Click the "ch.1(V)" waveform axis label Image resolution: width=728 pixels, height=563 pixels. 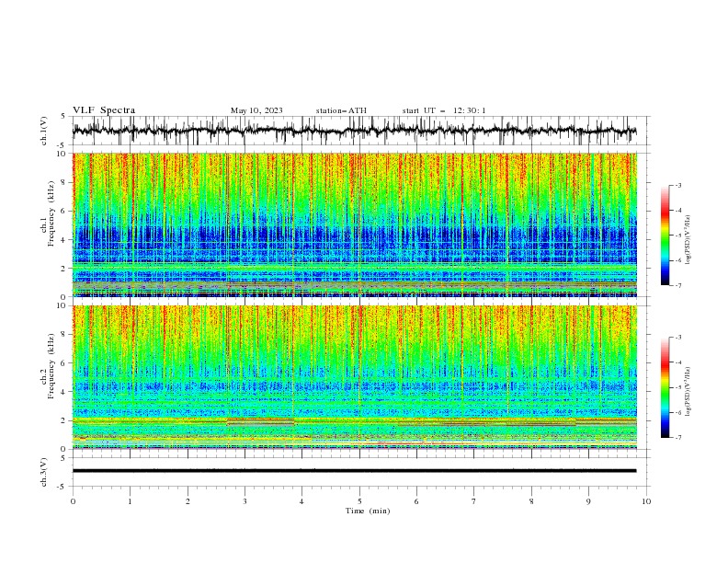click(x=43, y=131)
